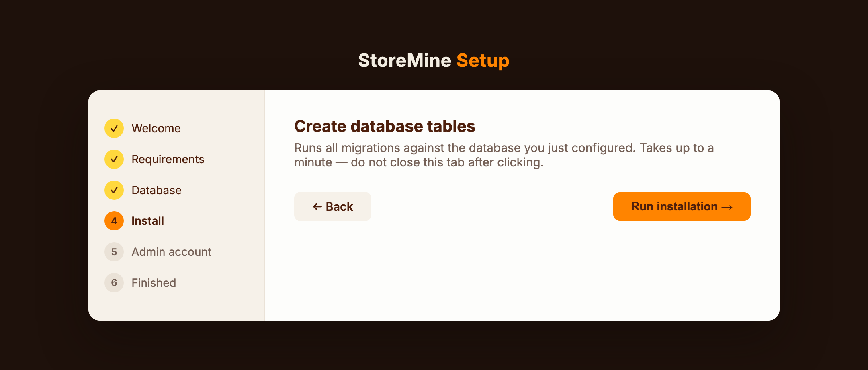The width and height of the screenshot is (868, 370).
Task: Open the Requirements step
Action: coord(168,159)
